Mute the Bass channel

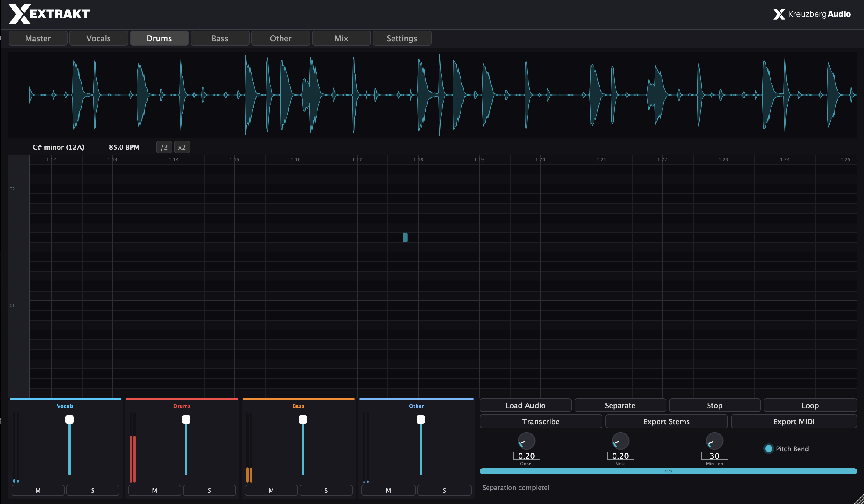click(x=271, y=490)
